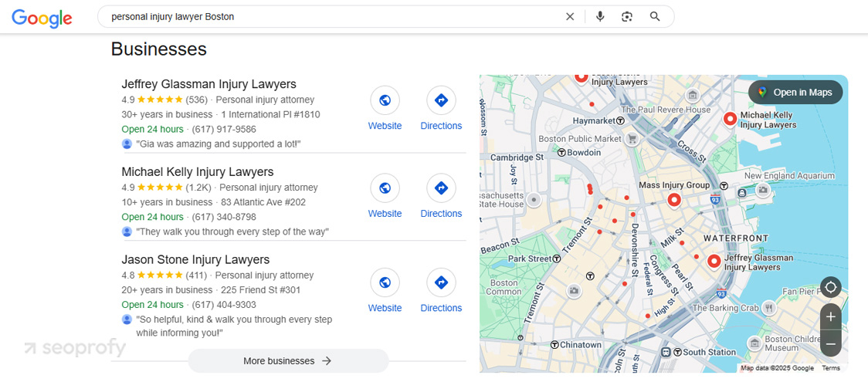Click address 1 International Pl #1810
The height and width of the screenshot is (382, 868).
270,115
